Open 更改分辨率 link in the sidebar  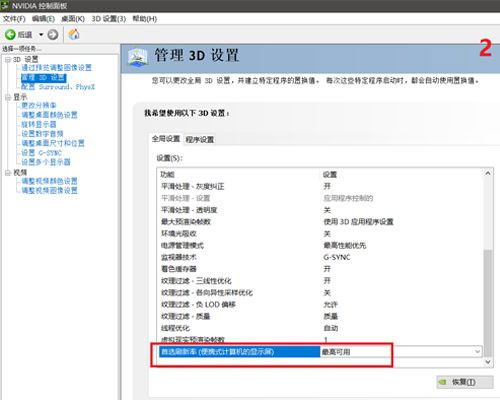[39, 105]
